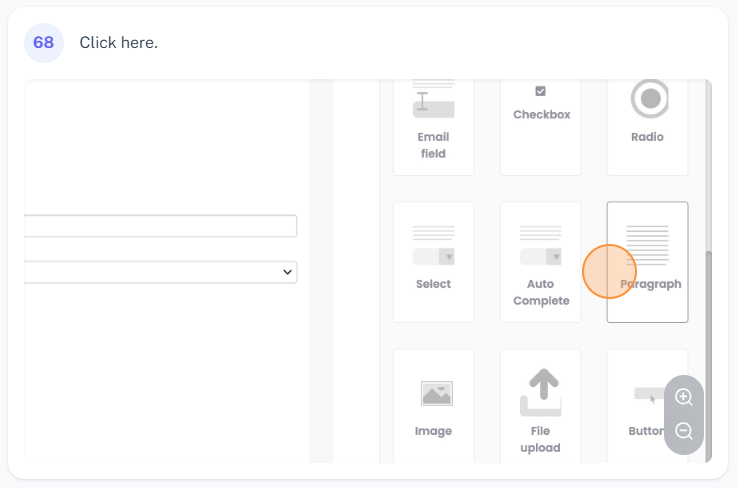
Task: Add the Checkbox component tile
Action: pos(541,120)
